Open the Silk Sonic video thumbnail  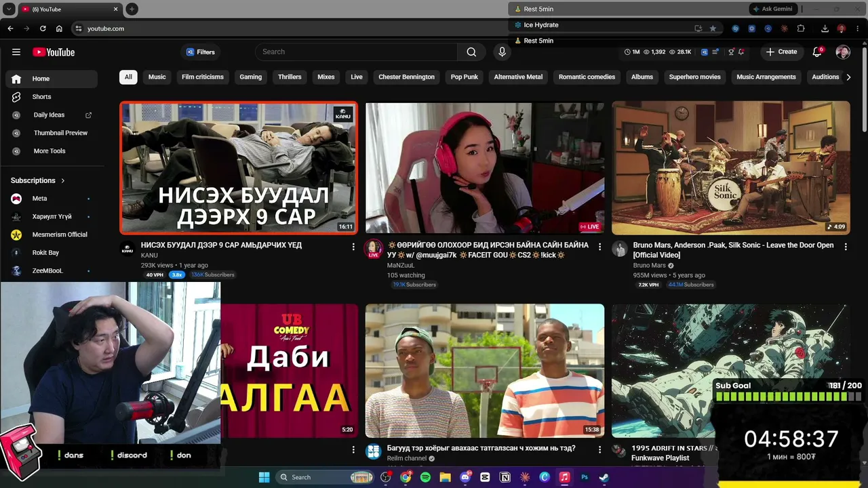pos(731,168)
